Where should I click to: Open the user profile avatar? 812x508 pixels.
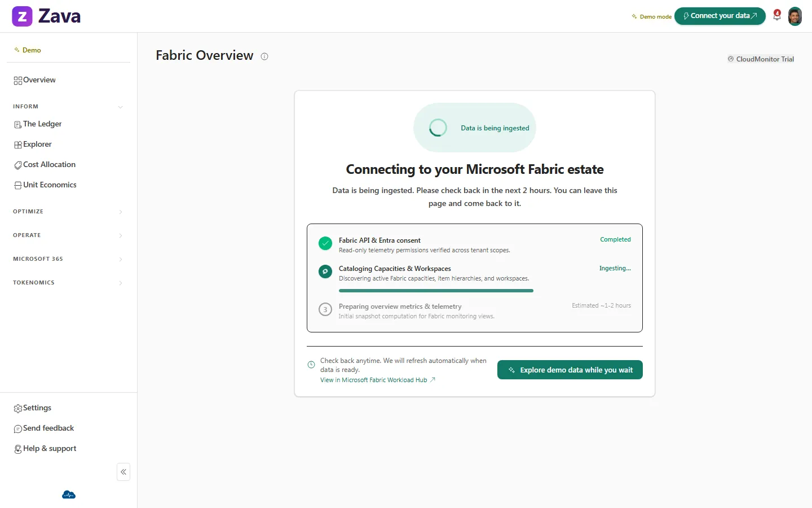click(x=795, y=16)
